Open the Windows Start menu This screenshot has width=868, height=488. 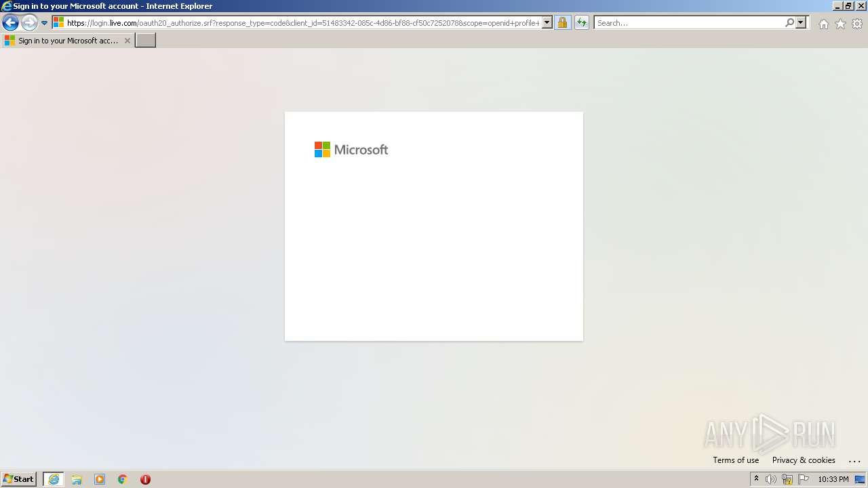click(x=18, y=479)
